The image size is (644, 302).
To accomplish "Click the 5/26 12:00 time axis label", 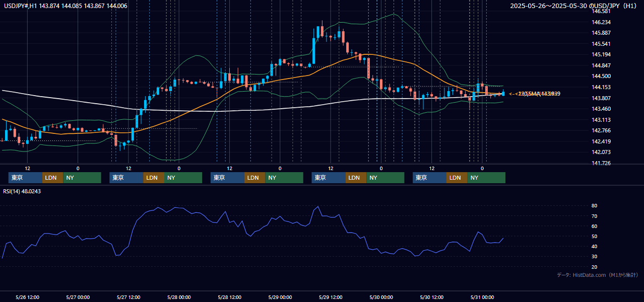I will [28, 297].
